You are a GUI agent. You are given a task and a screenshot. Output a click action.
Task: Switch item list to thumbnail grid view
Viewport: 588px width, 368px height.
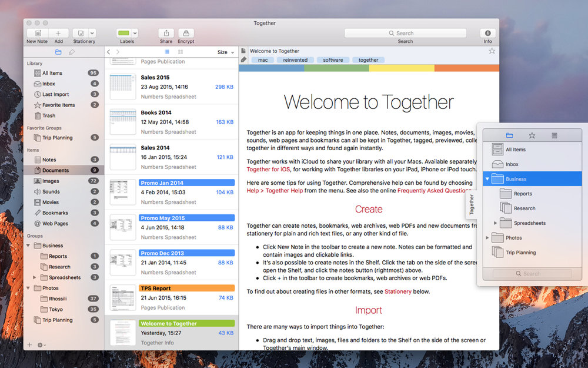(181, 52)
